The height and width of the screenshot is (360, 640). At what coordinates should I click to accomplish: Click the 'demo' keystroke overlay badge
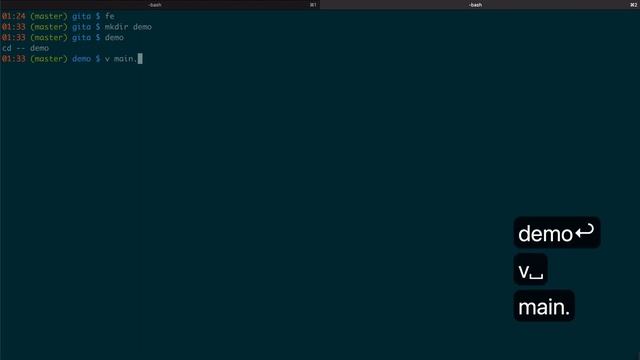(557, 233)
